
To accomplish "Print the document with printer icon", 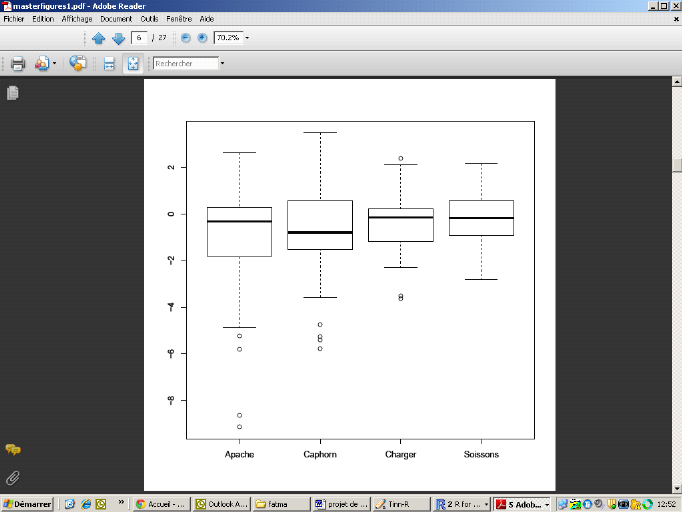I will coord(18,64).
